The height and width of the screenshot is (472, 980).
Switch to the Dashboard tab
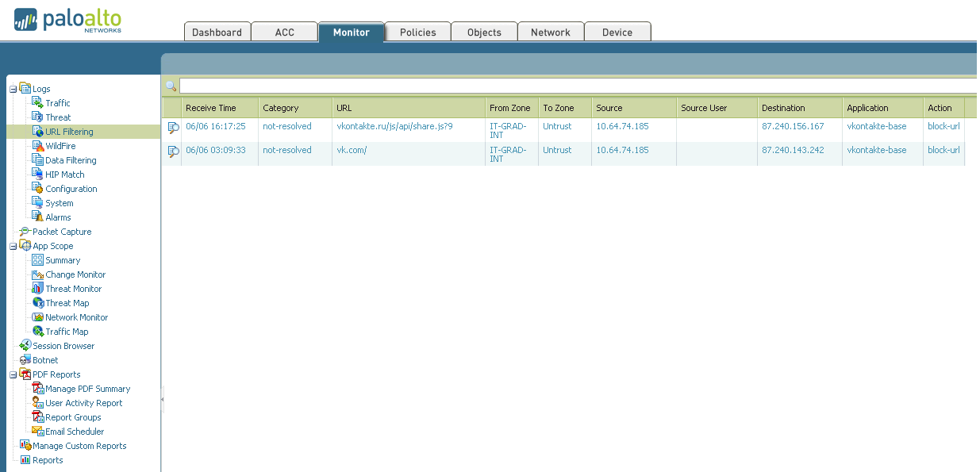pyautogui.click(x=217, y=32)
